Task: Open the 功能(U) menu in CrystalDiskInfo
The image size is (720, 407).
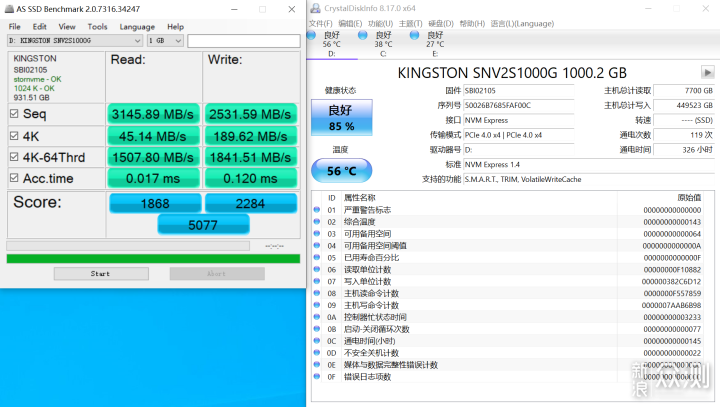Action: [x=379, y=23]
